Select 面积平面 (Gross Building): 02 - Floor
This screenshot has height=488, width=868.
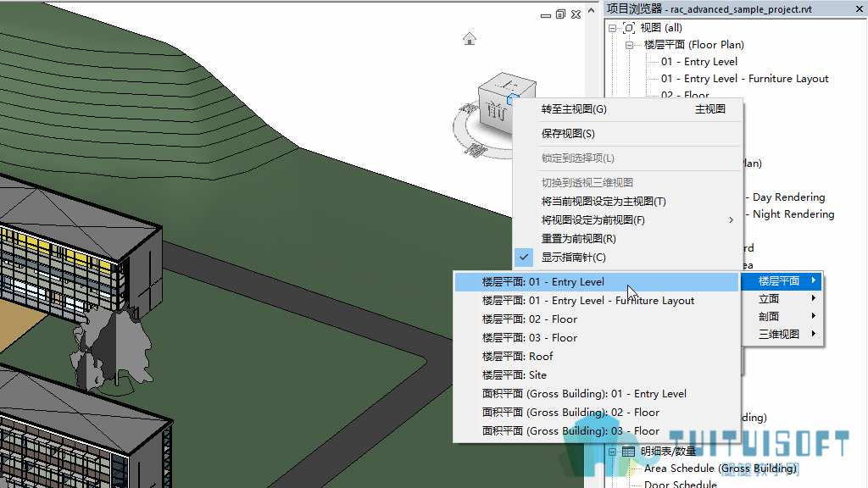click(x=596, y=413)
